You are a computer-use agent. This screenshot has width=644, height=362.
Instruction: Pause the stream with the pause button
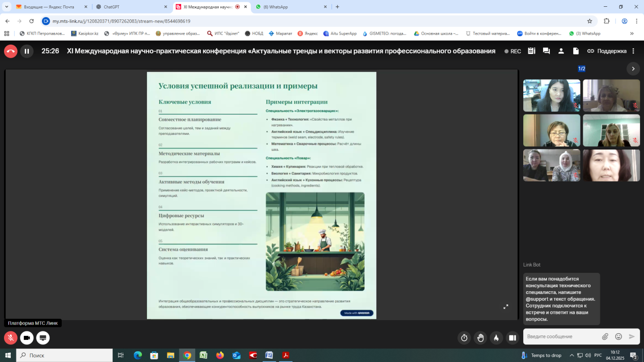click(27, 51)
